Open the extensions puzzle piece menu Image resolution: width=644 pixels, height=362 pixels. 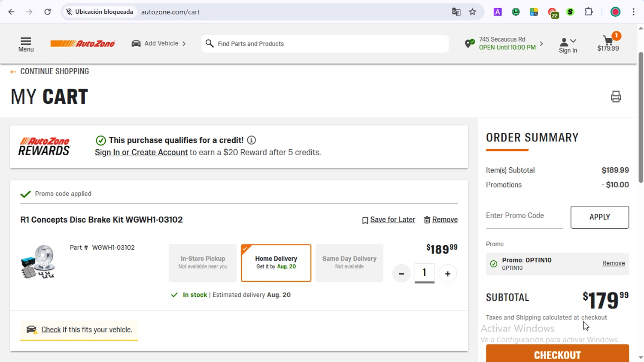pyautogui.click(x=589, y=12)
